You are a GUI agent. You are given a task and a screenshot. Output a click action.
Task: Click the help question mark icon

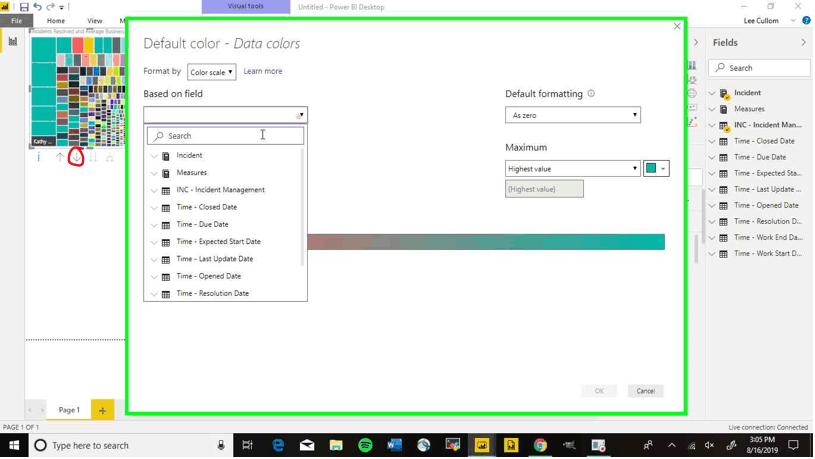point(806,20)
